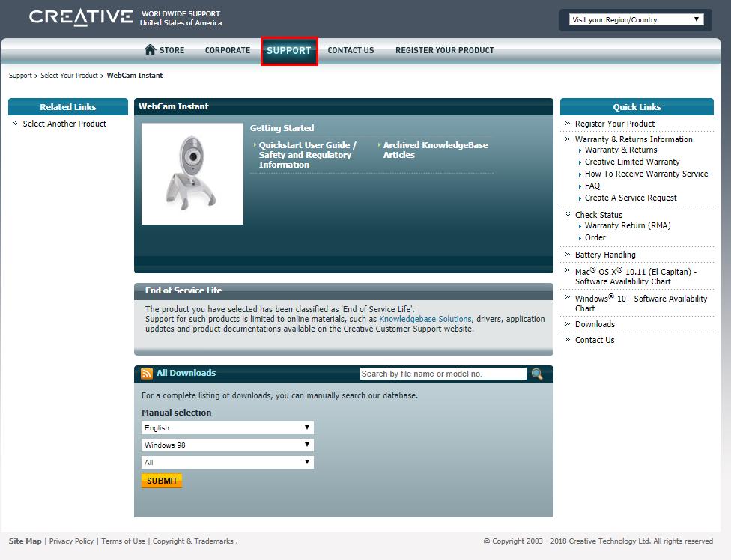731x560 pixels.
Task: Select the home icon beside STORE
Action: tap(149, 49)
